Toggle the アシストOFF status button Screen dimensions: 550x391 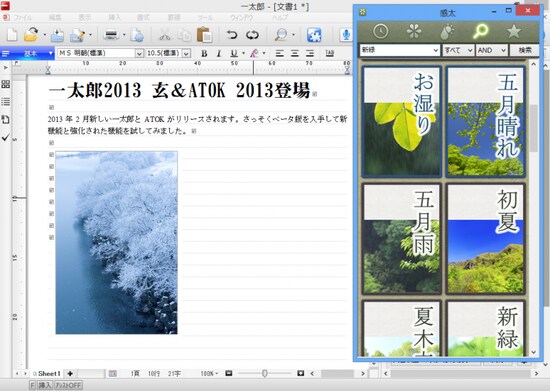tap(68, 385)
